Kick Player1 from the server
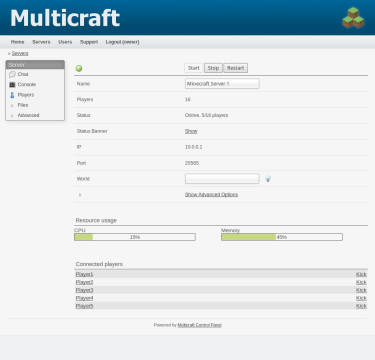Image resolution: width=375 pixels, height=360 pixels. [x=361, y=274]
